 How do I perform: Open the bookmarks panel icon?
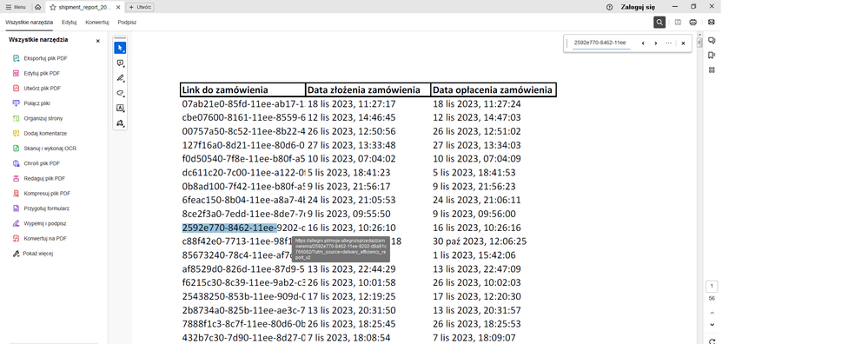[712, 56]
